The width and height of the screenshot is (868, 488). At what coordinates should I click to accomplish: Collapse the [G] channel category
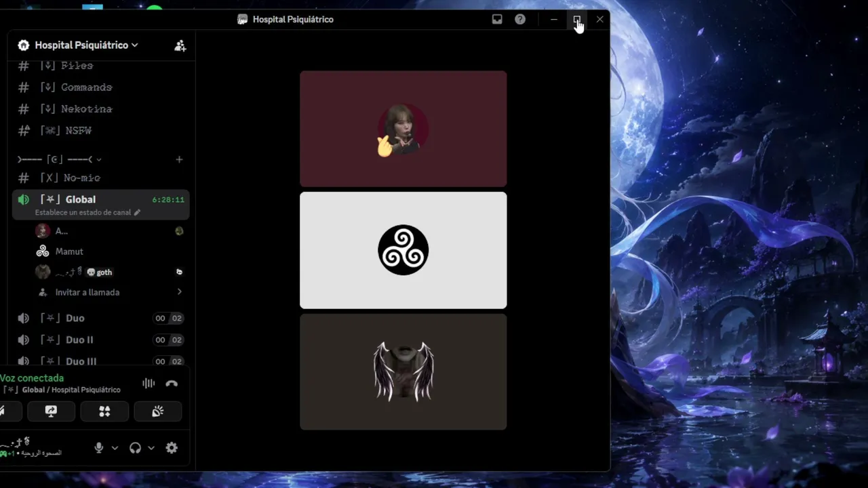pyautogui.click(x=60, y=159)
